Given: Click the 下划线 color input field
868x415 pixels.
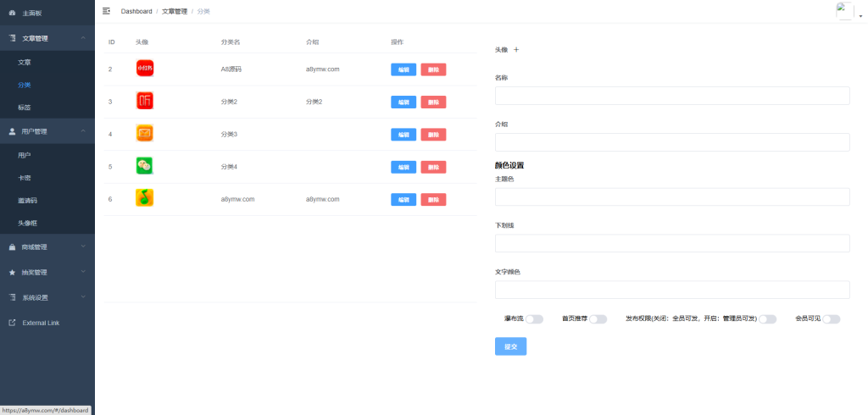Looking at the screenshot, I should (672, 243).
